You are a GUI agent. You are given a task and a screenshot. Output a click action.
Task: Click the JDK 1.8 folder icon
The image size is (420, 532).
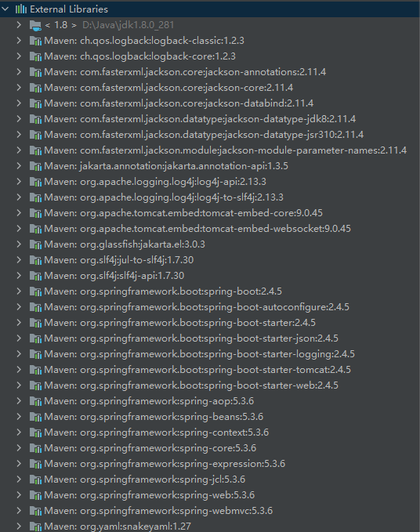click(35, 25)
